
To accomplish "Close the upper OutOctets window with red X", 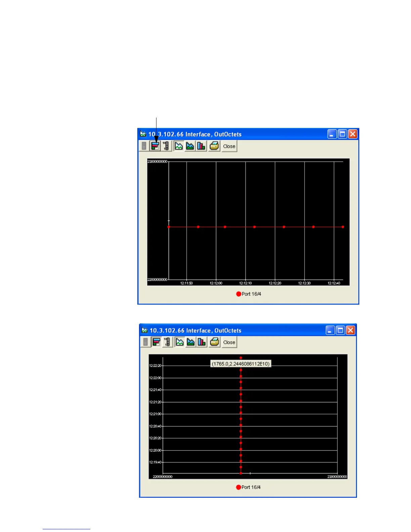I will click(353, 134).
